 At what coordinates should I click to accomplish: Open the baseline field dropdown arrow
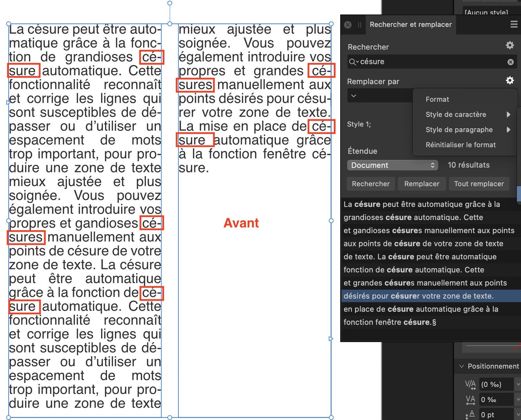pos(518,414)
